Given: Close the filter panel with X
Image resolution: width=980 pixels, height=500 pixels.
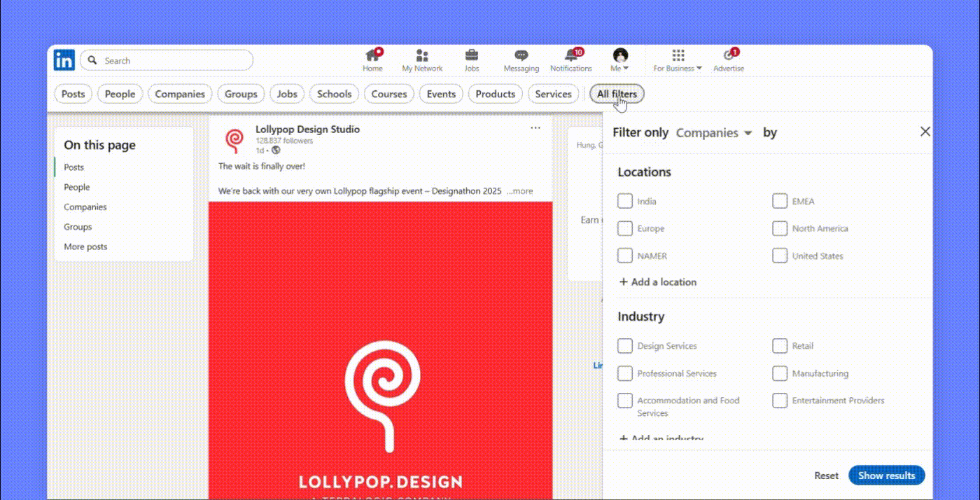Looking at the screenshot, I should tap(925, 132).
